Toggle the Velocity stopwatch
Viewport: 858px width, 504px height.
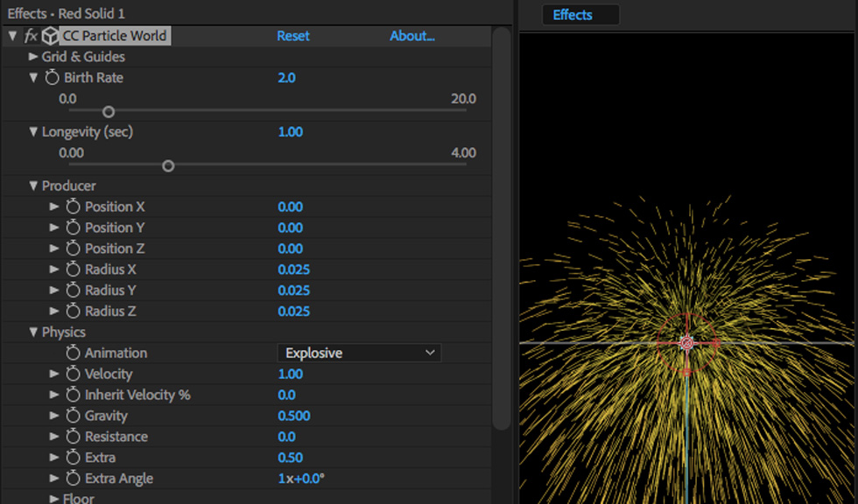[73, 374]
